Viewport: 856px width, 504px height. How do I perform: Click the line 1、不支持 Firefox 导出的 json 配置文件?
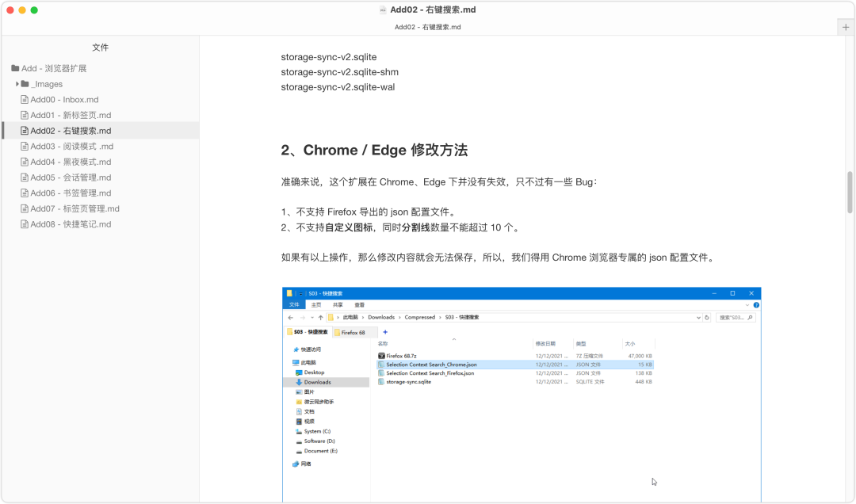[x=369, y=212]
